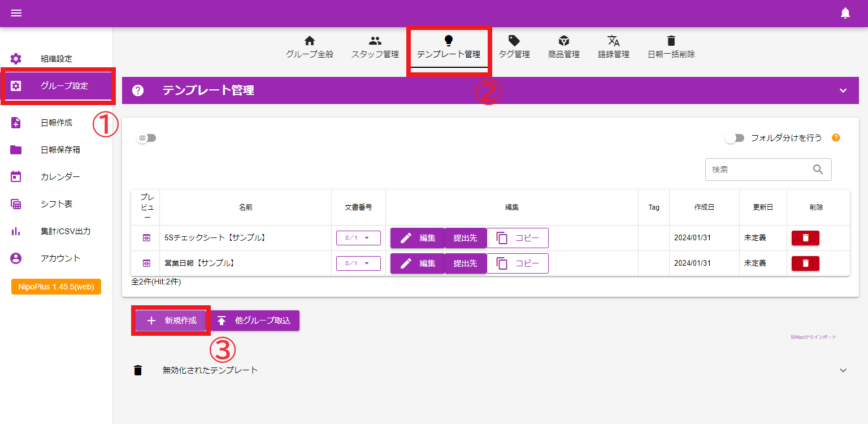Viewport: 868px width, 424px height.
Task: Open the 文書番号 dropdown for 5Sチェックシート
Action: (x=358, y=237)
